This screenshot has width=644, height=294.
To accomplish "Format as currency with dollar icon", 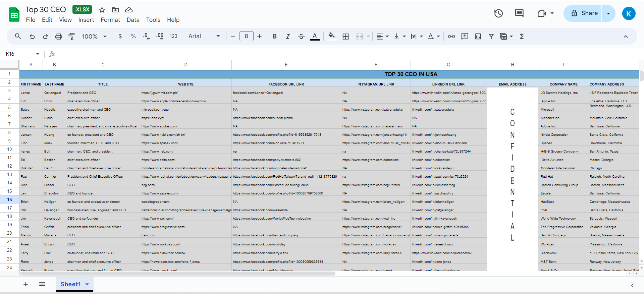I will (x=120, y=36).
